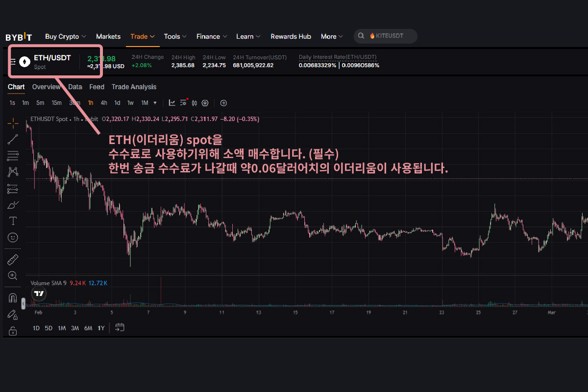Pick the brush drawing tool
Screen dimensions: 588x392
point(13,205)
